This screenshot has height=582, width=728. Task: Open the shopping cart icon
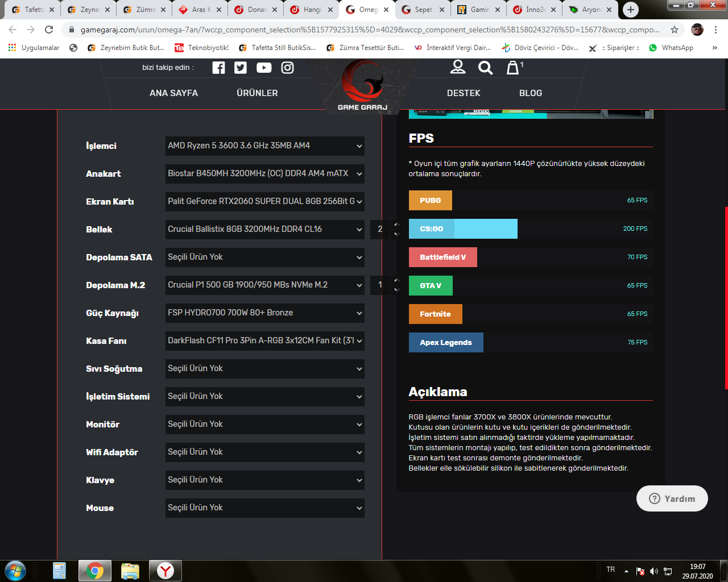point(514,68)
